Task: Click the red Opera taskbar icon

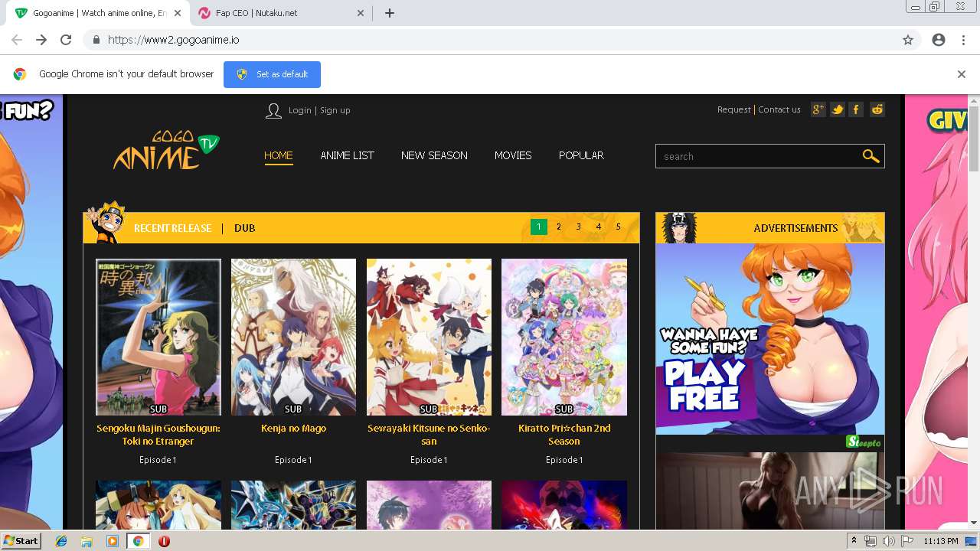Action: coord(164,541)
